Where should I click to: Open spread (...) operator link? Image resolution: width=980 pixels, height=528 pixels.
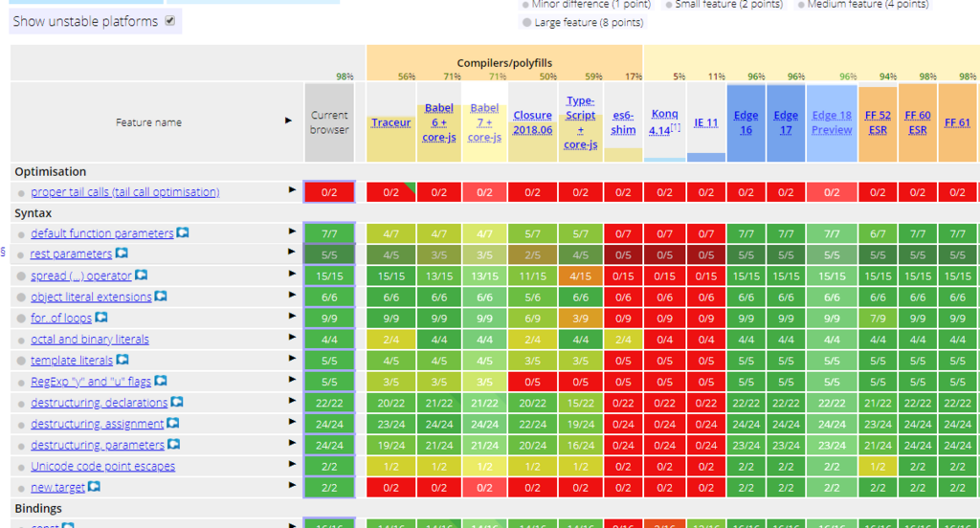click(x=81, y=275)
